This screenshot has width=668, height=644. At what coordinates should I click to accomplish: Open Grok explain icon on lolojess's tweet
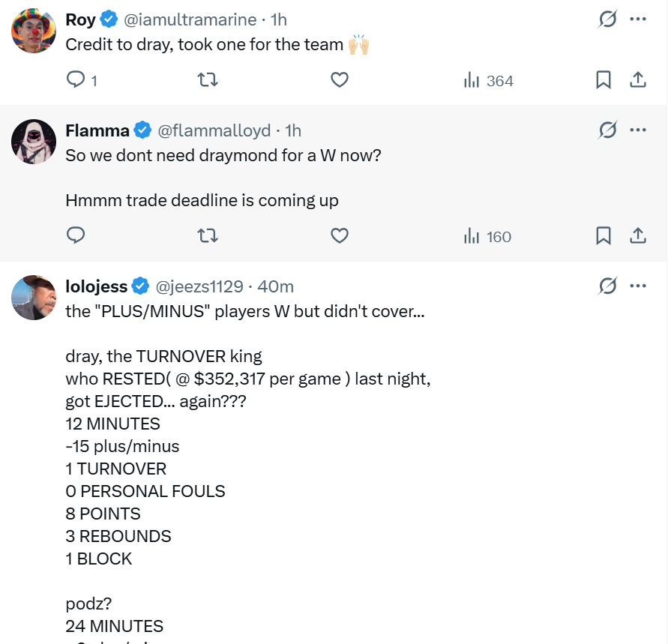pyautogui.click(x=608, y=286)
